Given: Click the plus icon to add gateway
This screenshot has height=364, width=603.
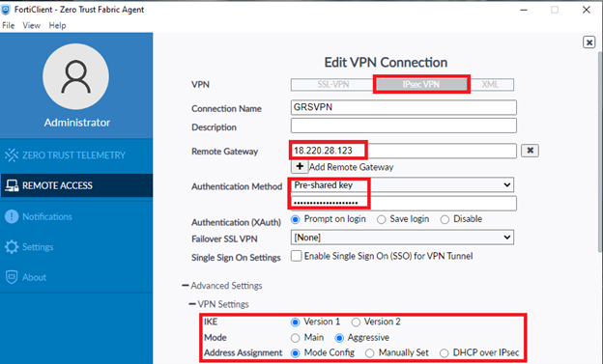Looking at the screenshot, I should pyautogui.click(x=300, y=167).
